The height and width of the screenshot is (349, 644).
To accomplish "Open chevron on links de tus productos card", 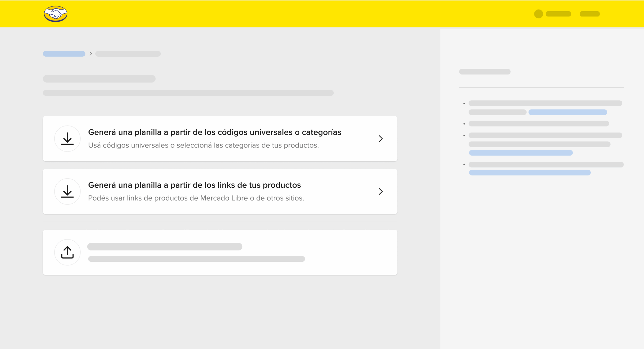I will tap(381, 191).
